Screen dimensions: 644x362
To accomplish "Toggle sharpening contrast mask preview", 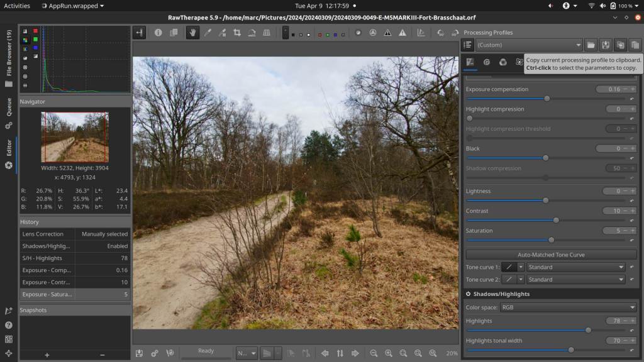I will click(372, 33).
